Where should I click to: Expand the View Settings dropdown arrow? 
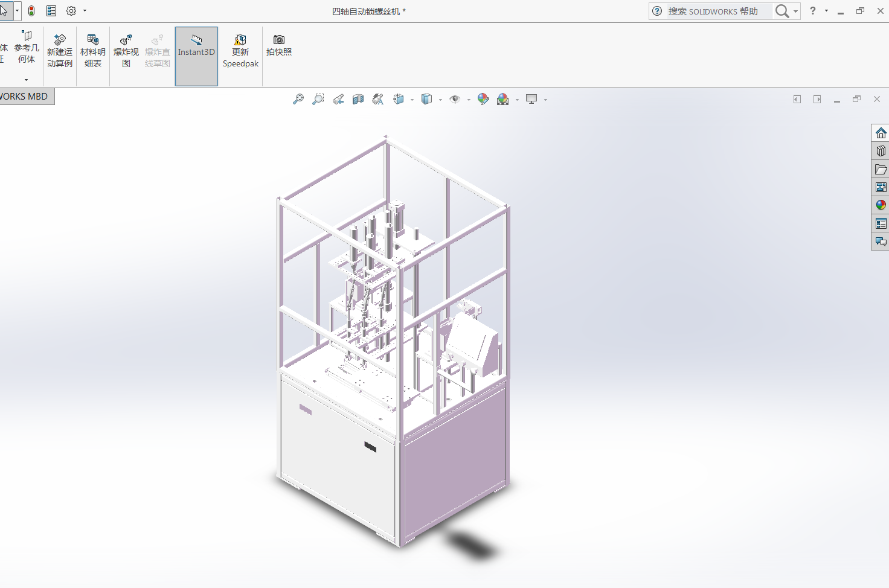(x=545, y=100)
